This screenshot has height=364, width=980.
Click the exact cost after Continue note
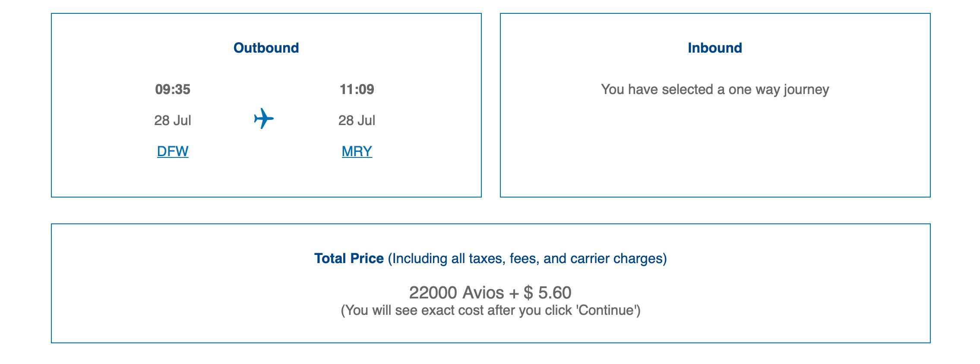490,311
